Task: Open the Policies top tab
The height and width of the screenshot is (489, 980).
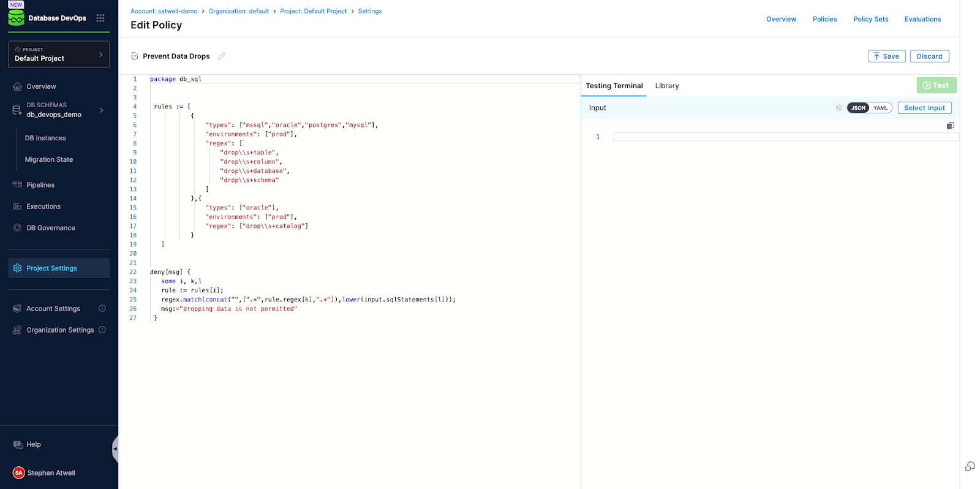Action: [x=824, y=19]
